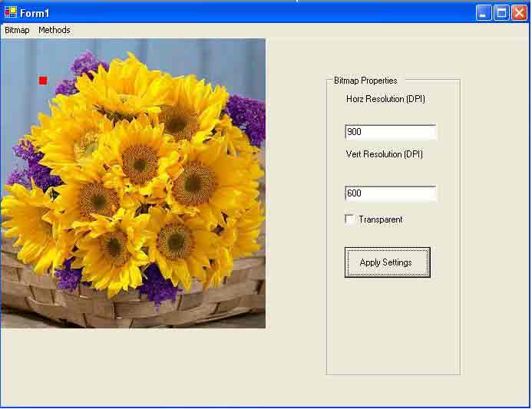
Task: Tick the Transparent checkbox
Action: point(349,219)
